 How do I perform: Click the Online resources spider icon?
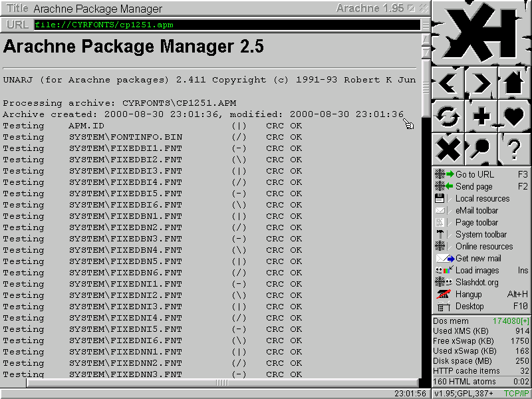[440, 246]
